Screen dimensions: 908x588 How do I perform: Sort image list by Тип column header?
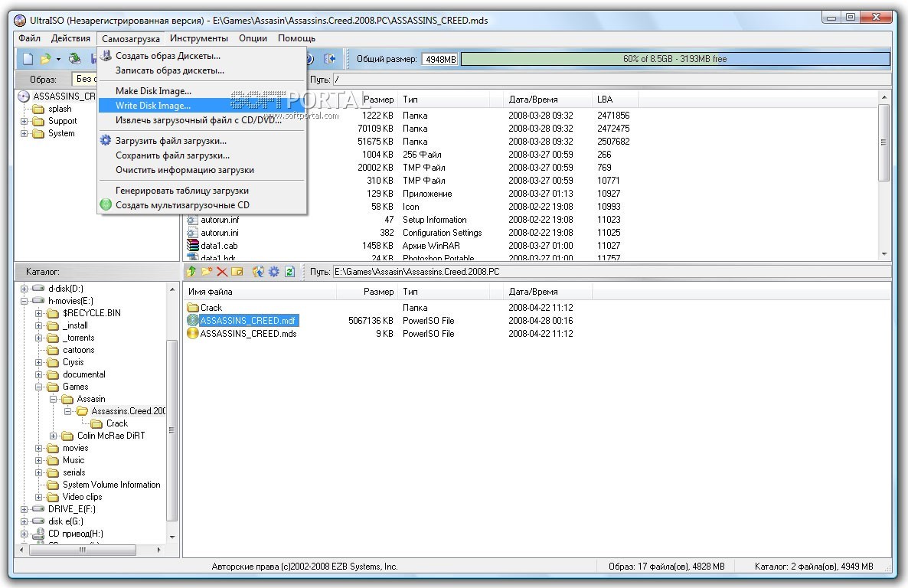(x=444, y=100)
